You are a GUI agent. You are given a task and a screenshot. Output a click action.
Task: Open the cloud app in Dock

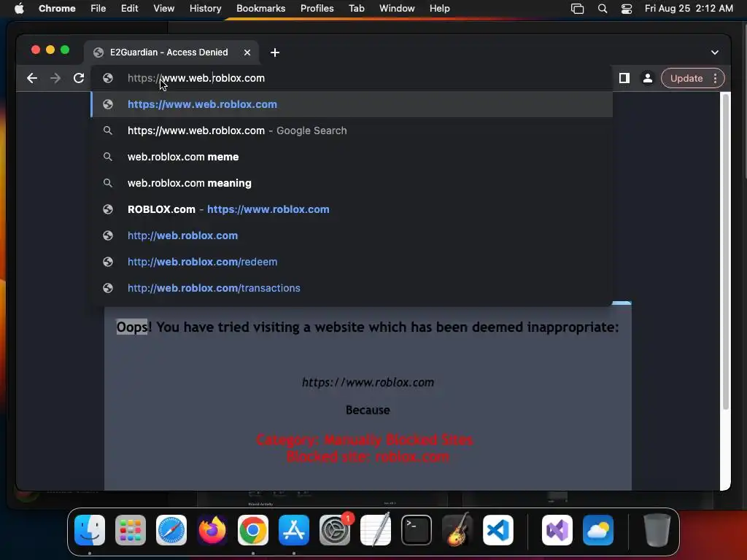598,530
